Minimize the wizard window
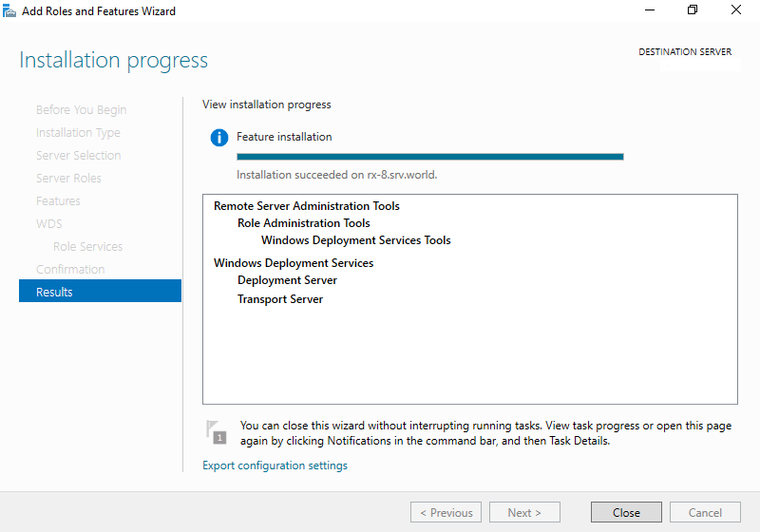 click(x=650, y=10)
